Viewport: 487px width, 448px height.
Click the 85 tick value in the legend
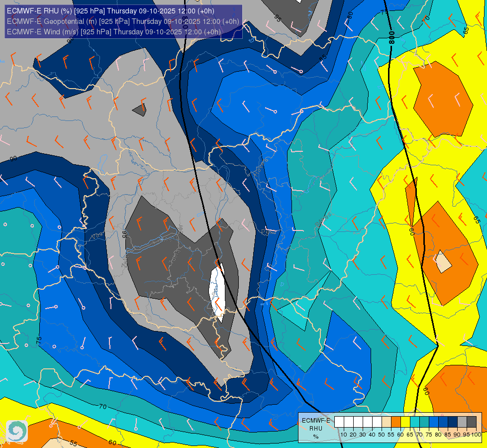[448, 435]
